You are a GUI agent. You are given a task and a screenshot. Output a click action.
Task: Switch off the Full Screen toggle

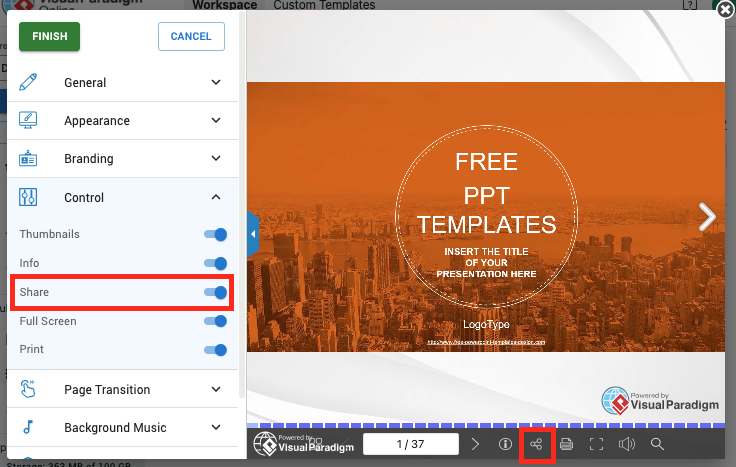[x=215, y=321]
